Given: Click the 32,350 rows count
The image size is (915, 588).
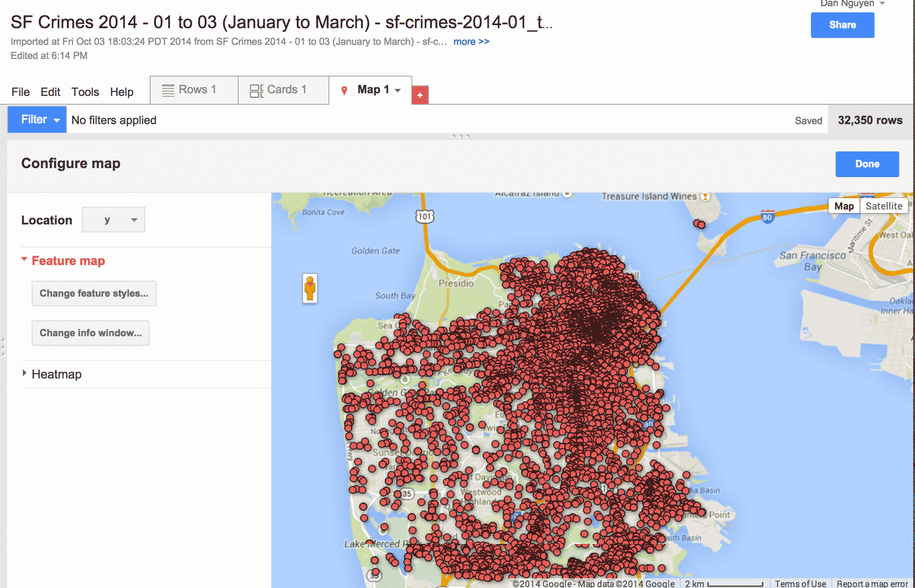Looking at the screenshot, I should pyautogui.click(x=870, y=120).
